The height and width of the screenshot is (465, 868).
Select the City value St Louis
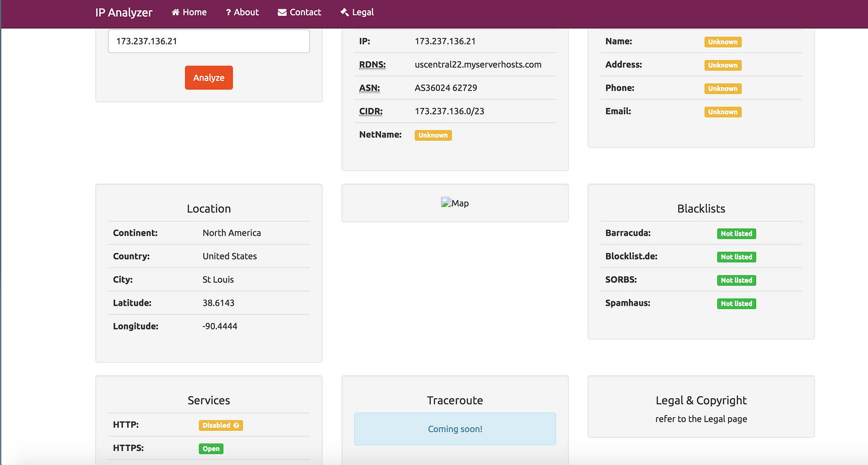218,280
